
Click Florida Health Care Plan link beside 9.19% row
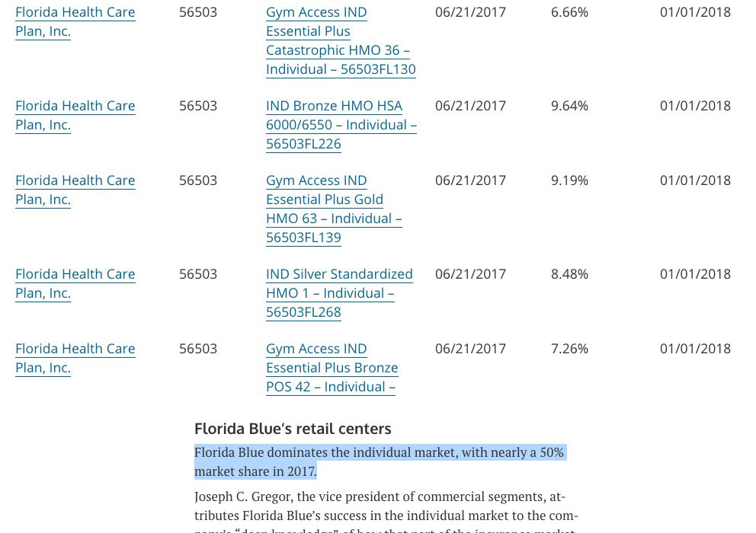click(x=75, y=190)
